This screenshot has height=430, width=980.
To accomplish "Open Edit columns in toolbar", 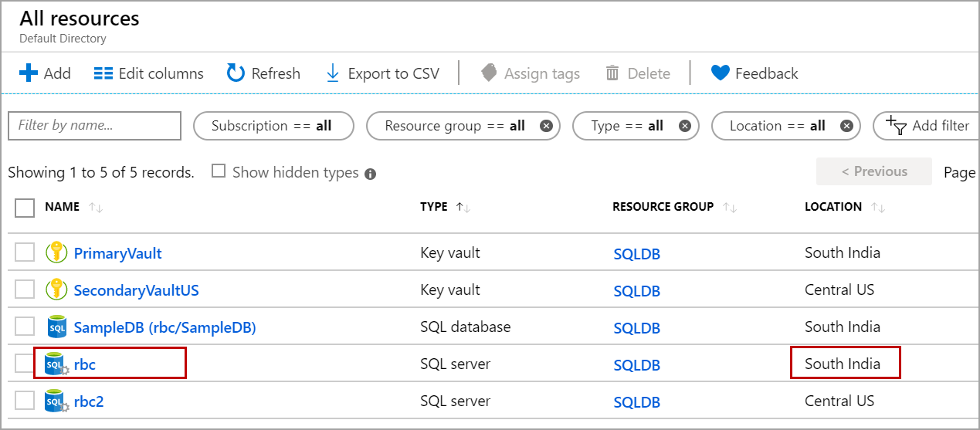I will [x=148, y=73].
